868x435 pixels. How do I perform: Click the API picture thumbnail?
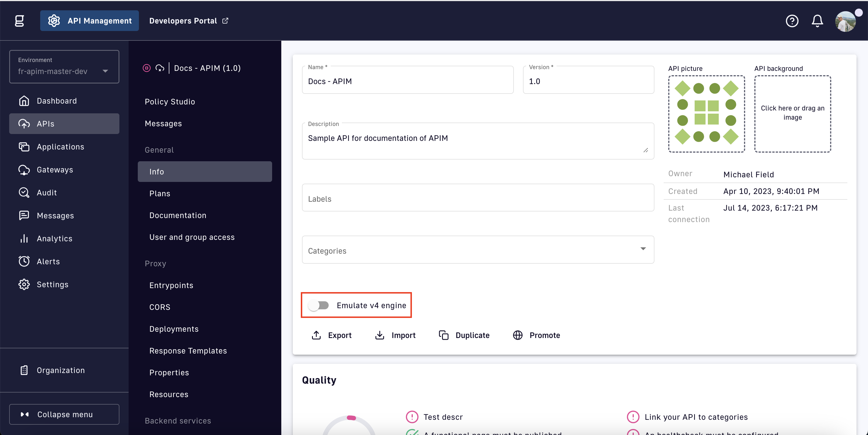coord(706,114)
